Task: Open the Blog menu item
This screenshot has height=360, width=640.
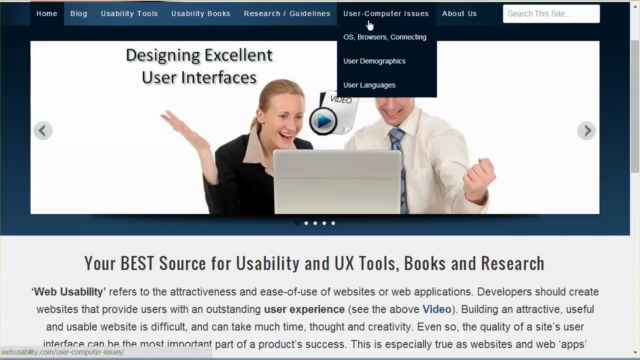Action: click(x=79, y=13)
